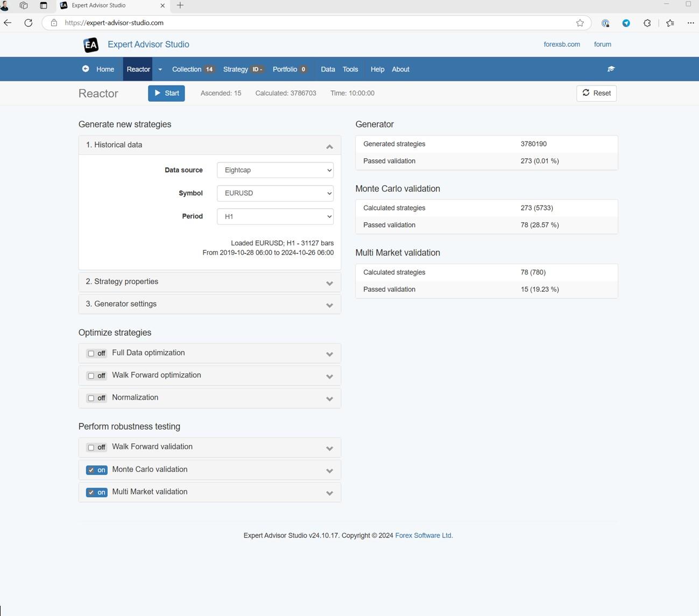Toggle Walk Forward optimization off switch
The image size is (699, 616).
click(x=97, y=376)
